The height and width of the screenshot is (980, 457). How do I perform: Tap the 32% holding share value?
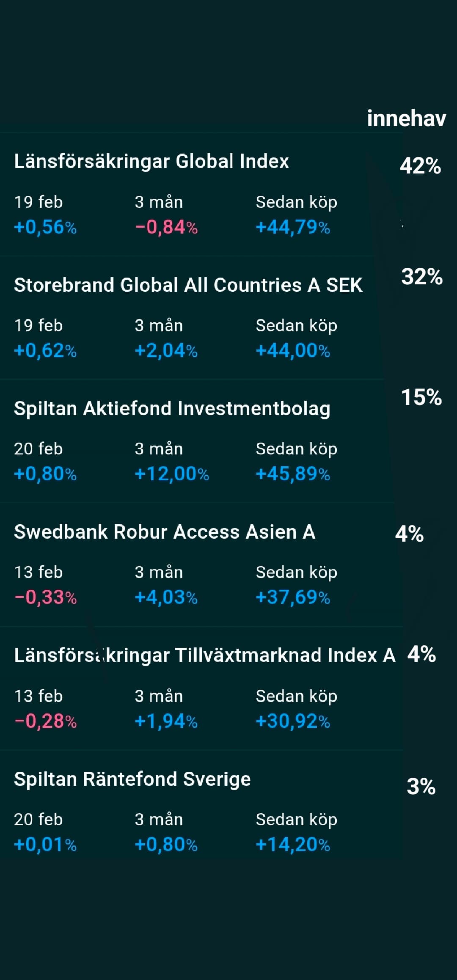click(x=422, y=277)
